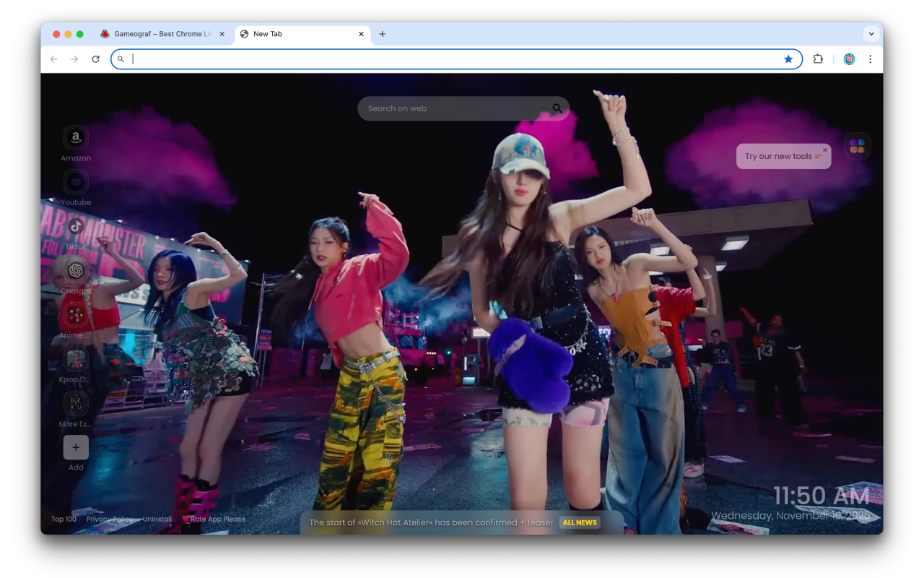Viewport: 924px width, 578px height.
Task: Open the Privacy Policy link
Action: (110, 519)
